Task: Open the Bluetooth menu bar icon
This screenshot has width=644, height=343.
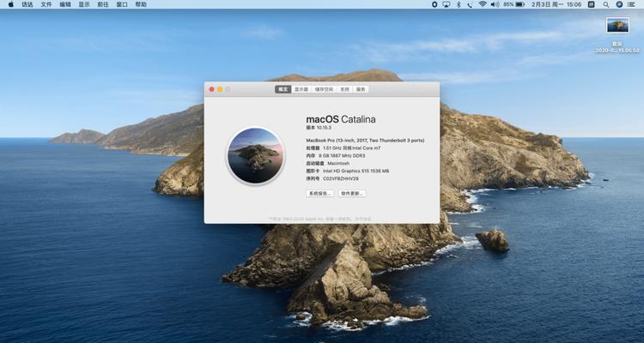Action: click(459, 4)
